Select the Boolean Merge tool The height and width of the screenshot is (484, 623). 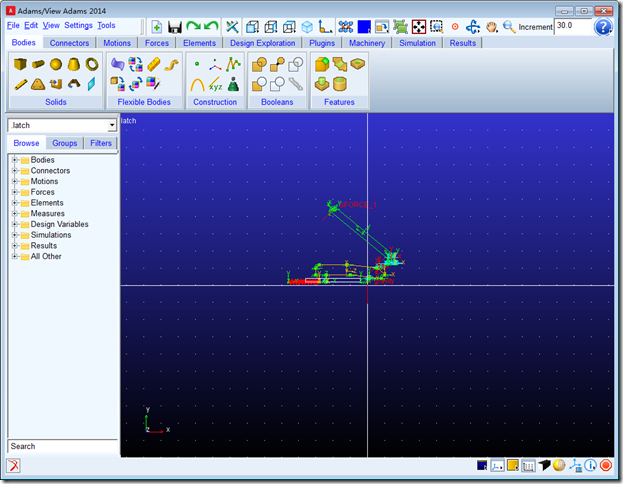(277, 64)
